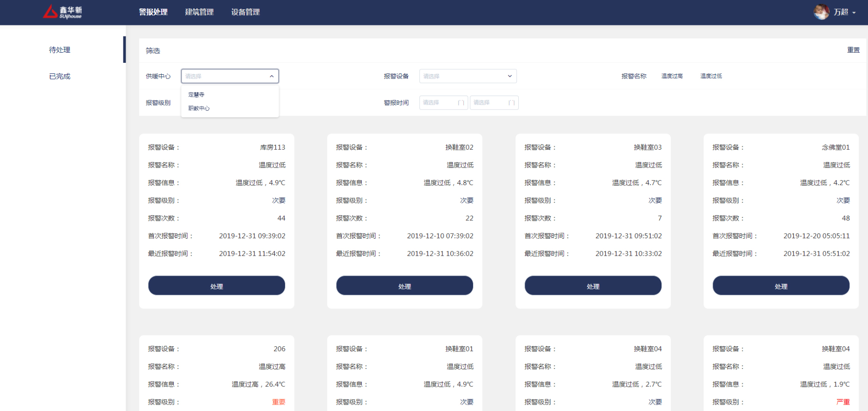Open the 万超 user menu caret

(x=854, y=12)
